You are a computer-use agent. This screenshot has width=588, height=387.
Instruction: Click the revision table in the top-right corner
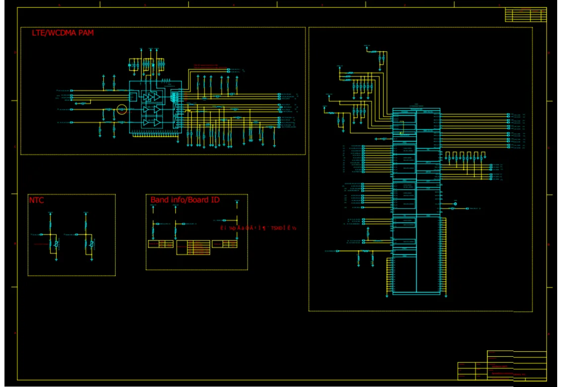point(525,15)
